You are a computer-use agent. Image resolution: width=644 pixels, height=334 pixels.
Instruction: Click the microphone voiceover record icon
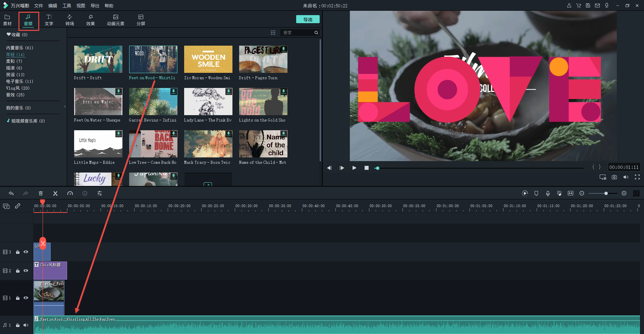[x=548, y=193]
